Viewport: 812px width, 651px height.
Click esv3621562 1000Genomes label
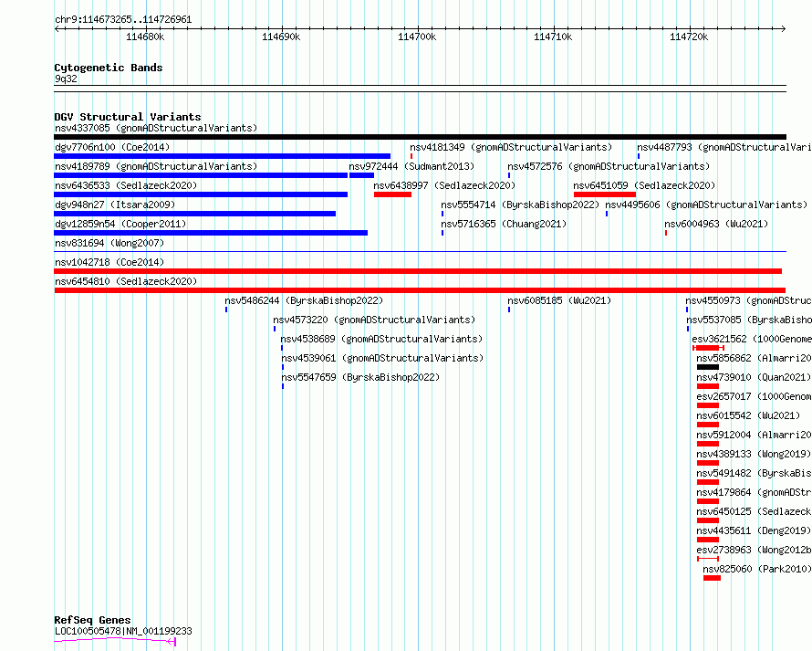pos(752,339)
